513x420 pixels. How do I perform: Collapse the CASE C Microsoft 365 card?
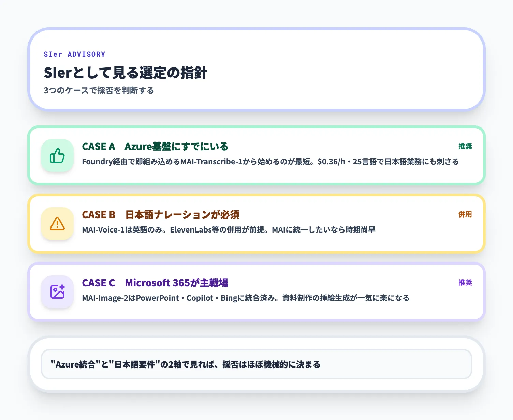click(256, 292)
